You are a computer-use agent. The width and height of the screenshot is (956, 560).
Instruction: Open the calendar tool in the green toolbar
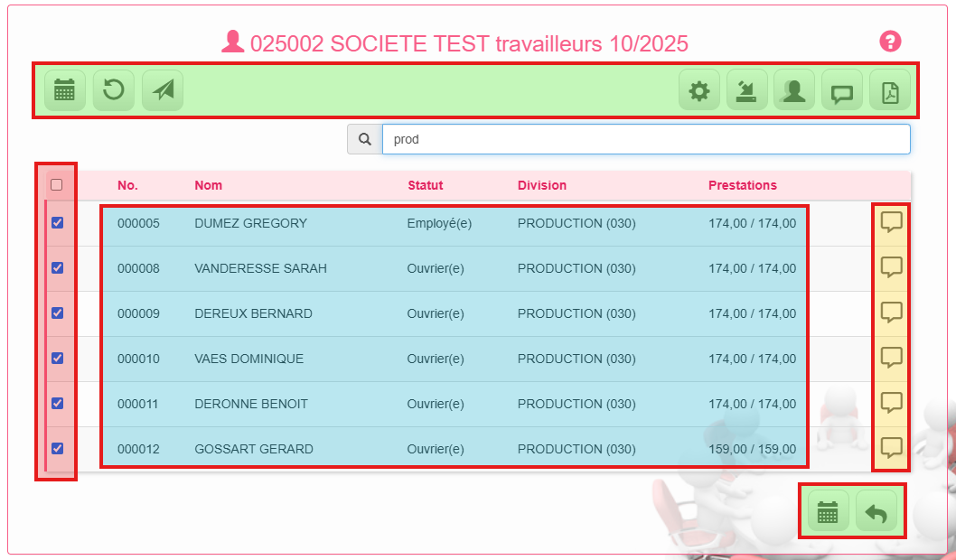tap(63, 89)
